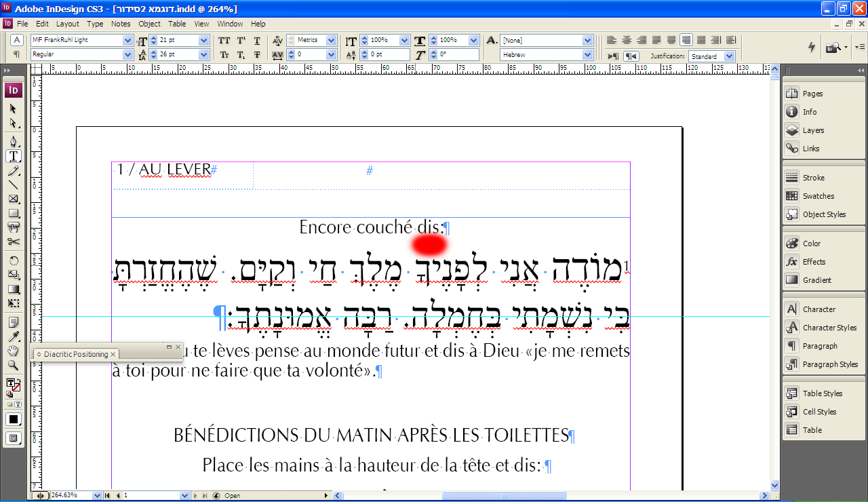Launch Adobe Bridge from control panel
The height and width of the screenshot is (502, 868).
(x=833, y=47)
